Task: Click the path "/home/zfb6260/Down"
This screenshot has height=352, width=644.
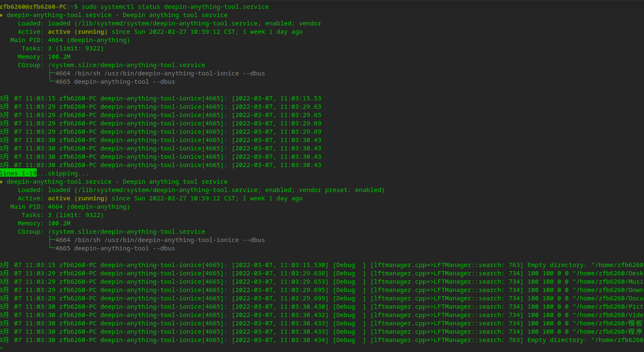Action: coord(609,290)
